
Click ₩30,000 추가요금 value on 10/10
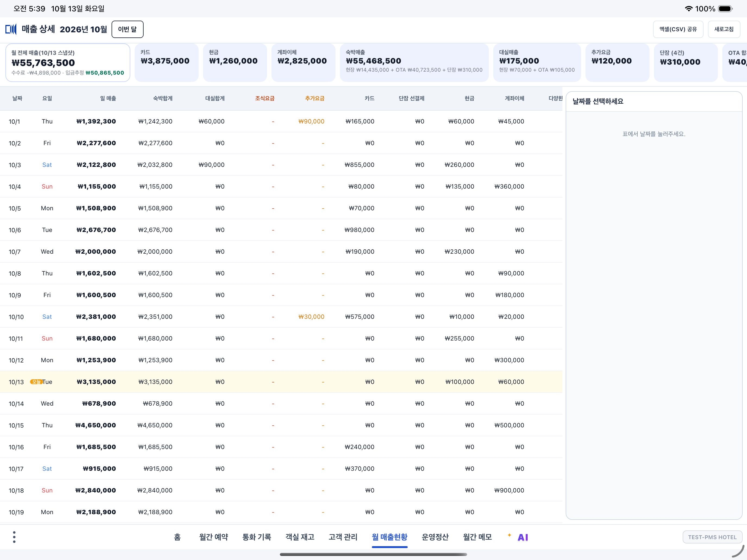[311, 317]
